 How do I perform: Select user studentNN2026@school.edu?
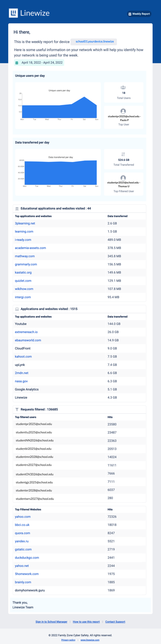coord(35,441)
